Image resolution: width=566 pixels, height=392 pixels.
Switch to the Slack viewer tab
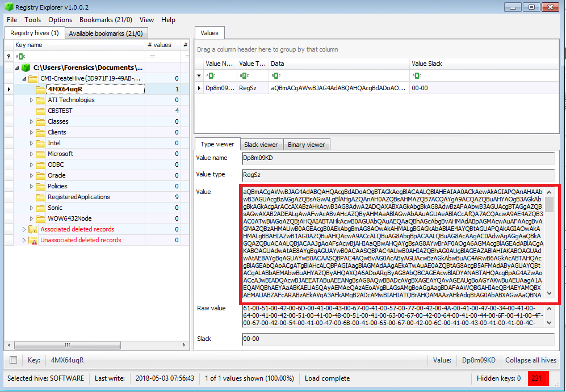click(x=261, y=144)
